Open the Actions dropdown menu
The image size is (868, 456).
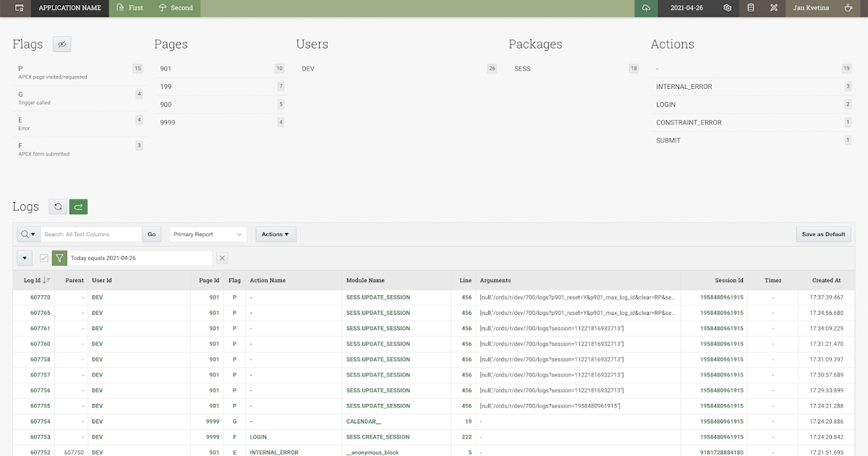coord(275,234)
